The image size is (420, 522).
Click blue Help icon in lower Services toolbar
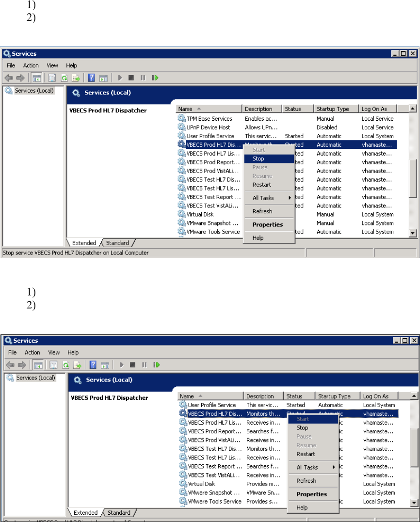pos(93,365)
